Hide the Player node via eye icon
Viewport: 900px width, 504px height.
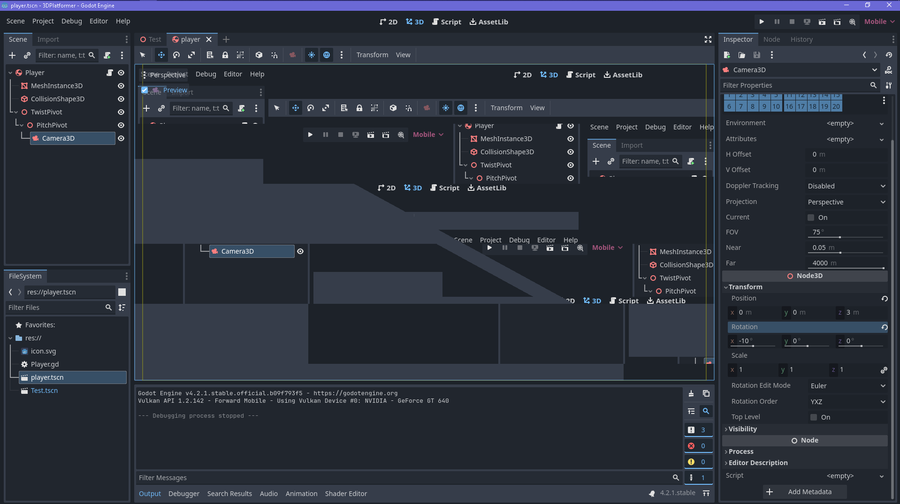121,73
